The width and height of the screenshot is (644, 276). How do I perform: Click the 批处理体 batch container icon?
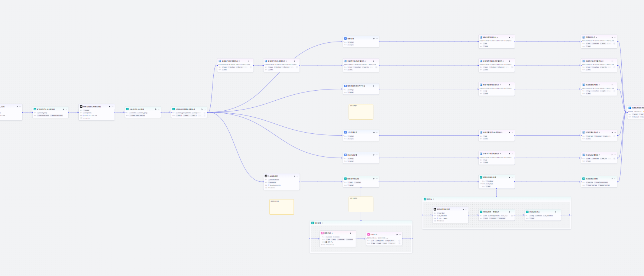pyautogui.click(x=313, y=223)
